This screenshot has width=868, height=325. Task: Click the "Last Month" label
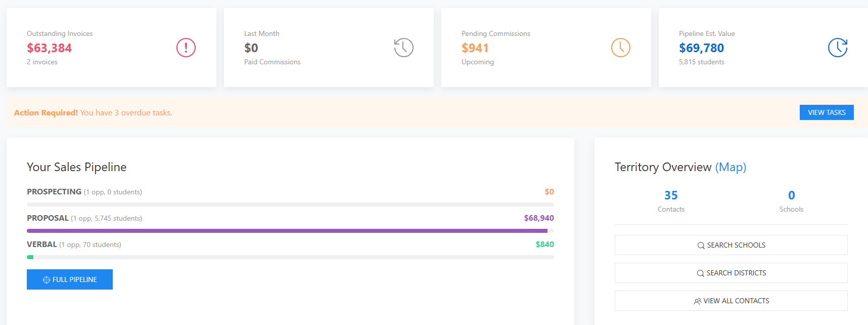[x=262, y=33]
